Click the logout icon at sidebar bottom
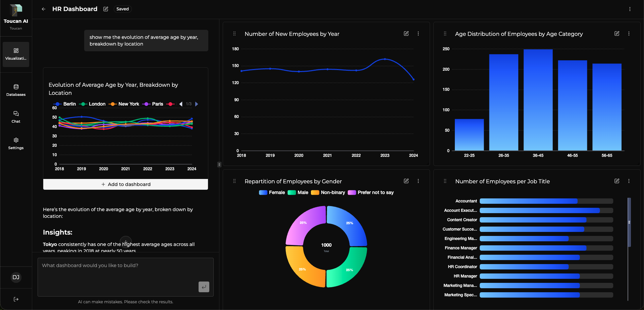This screenshot has height=310, width=644. pyautogui.click(x=16, y=299)
